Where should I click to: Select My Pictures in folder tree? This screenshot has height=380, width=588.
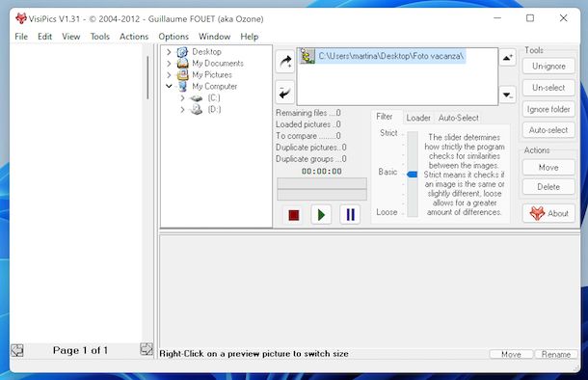[x=212, y=75]
